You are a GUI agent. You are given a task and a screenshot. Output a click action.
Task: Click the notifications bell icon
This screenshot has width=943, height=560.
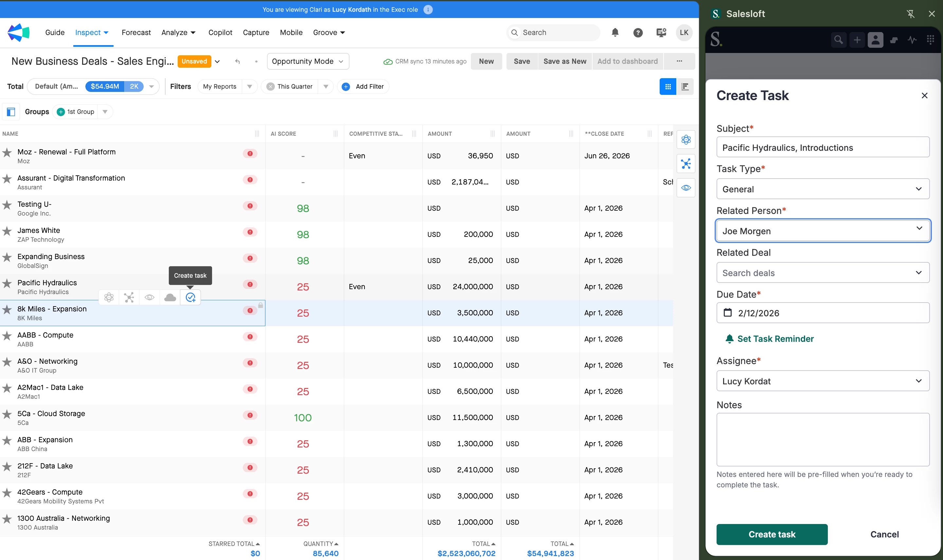pyautogui.click(x=615, y=32)
